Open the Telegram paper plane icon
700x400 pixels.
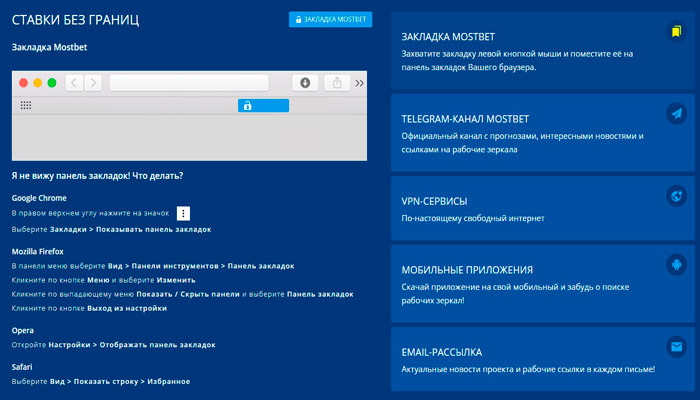point(677,114)
